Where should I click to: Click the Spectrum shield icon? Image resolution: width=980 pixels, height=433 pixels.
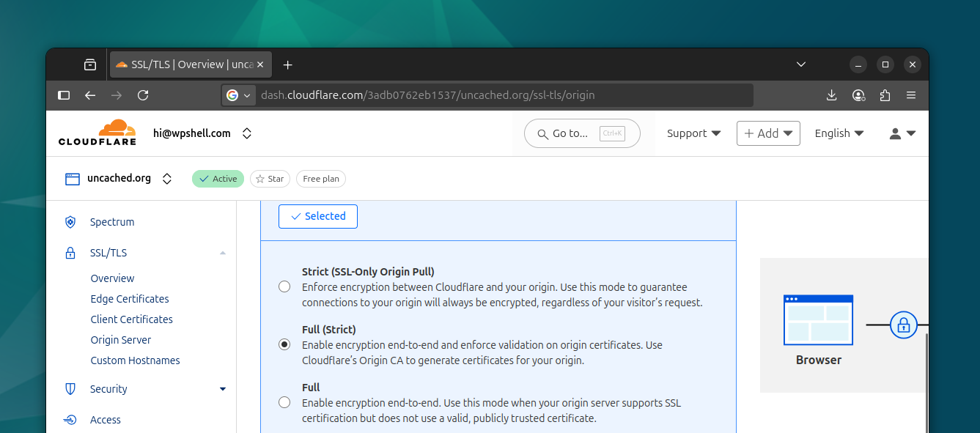point(70,222)
